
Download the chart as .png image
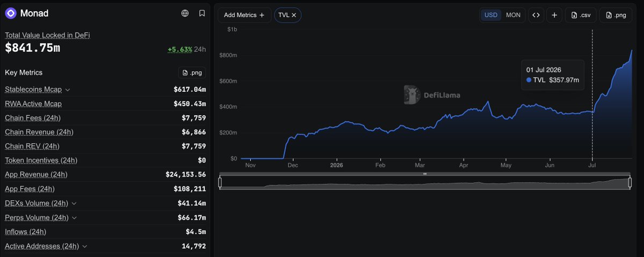coord(616,15)
